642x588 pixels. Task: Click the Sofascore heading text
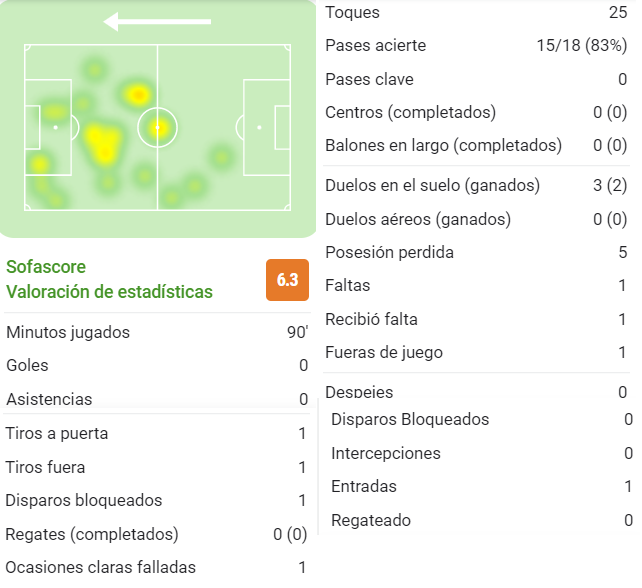point(46,267)
